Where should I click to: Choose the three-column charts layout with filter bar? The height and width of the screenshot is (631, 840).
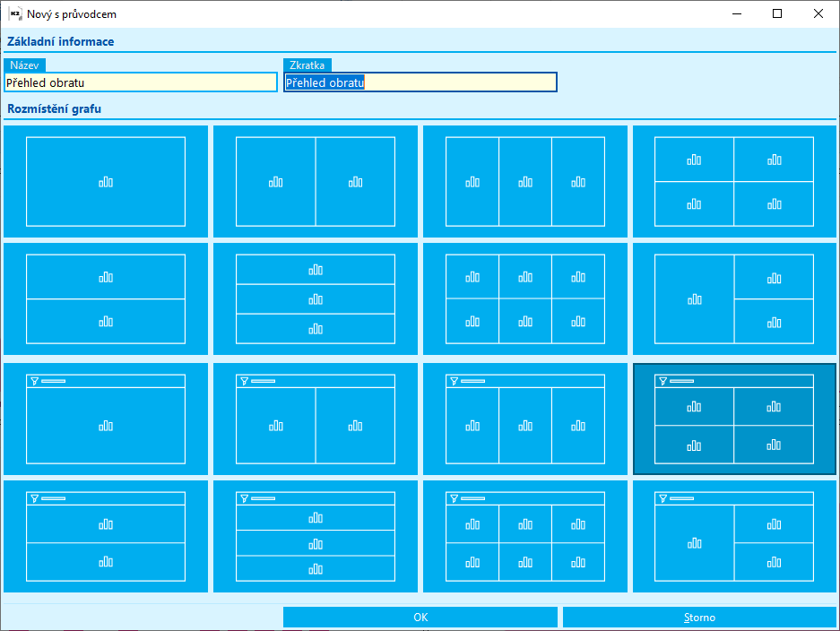525,419
